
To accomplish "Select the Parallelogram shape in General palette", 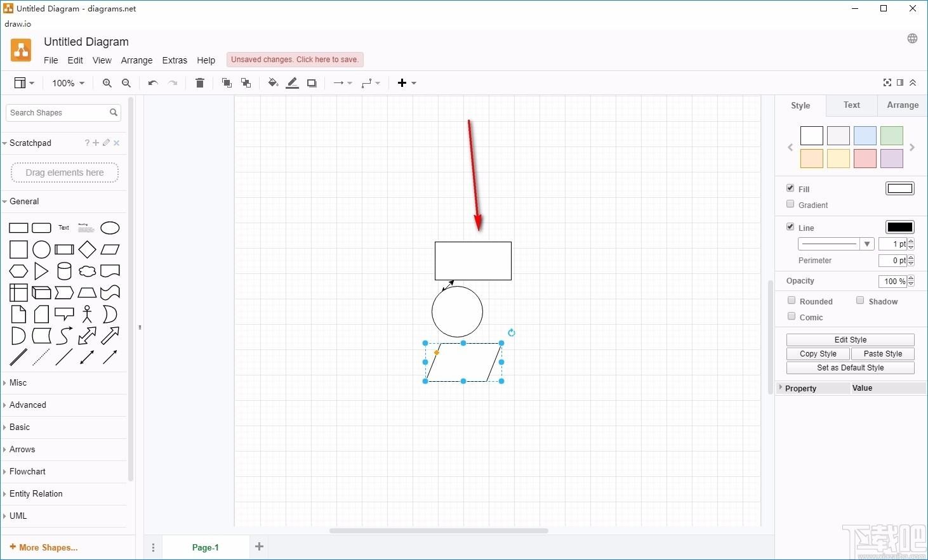I will 110,249.
